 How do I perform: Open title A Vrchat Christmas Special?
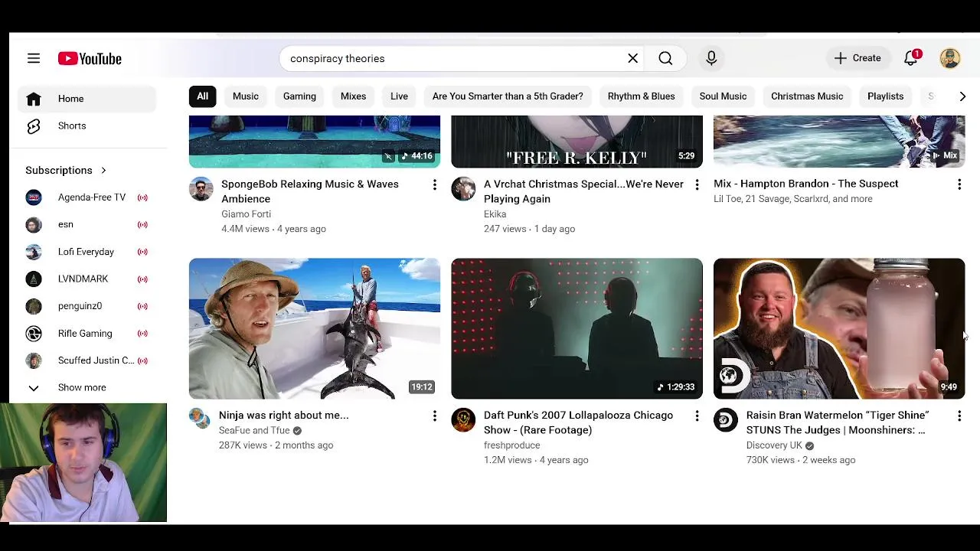coord(583,191)
